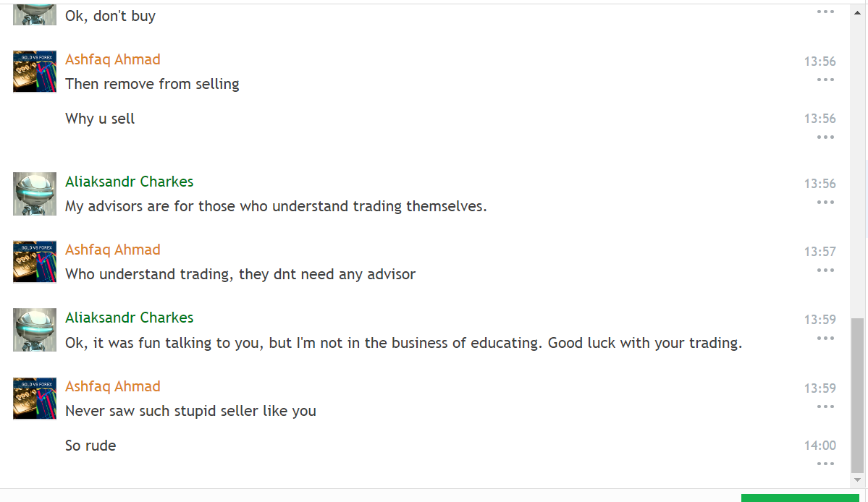This screenshot has height=502, width=868.
Task: Click the chat vertical scrollbar thumb
Action: click(x=857, y=393)
